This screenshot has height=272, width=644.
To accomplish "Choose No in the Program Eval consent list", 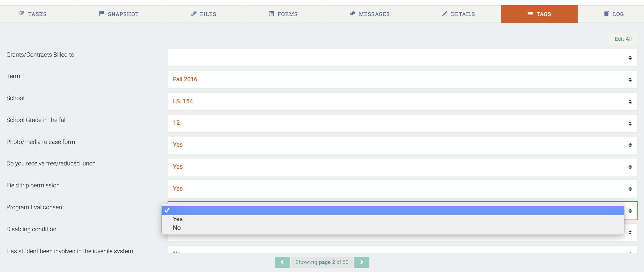I will pyautogui.click(x=177, y=228).
